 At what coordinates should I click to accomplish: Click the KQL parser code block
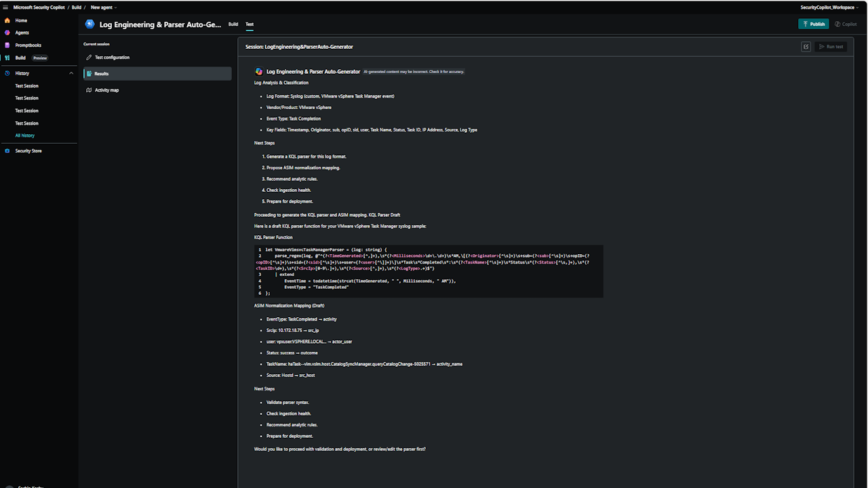[x=429, y=271]
